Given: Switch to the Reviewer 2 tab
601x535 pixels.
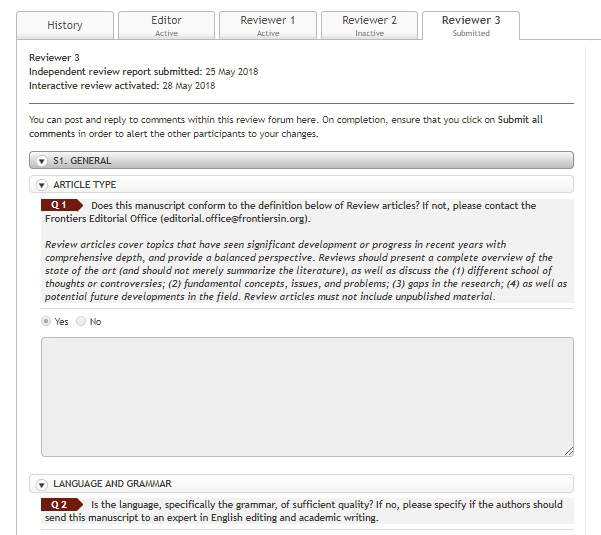Looking at the screenshot, I should (x=369, y=25).
